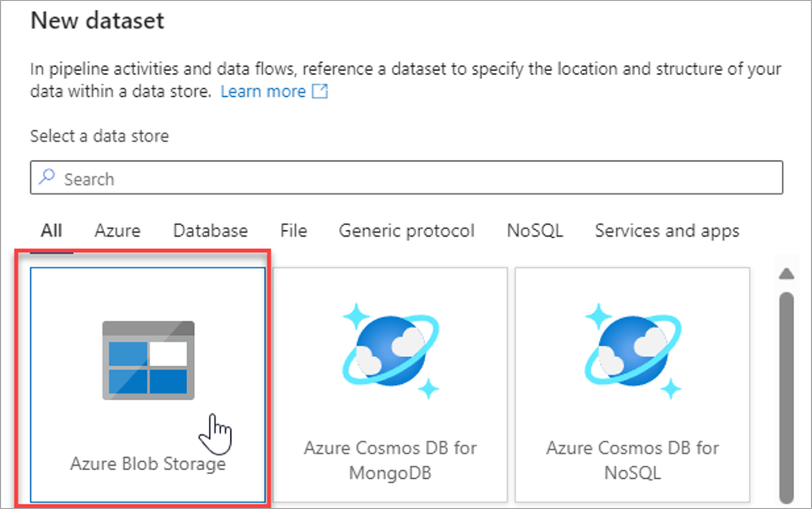
Task: Open the Learn more link
Action: coord(263,92)
